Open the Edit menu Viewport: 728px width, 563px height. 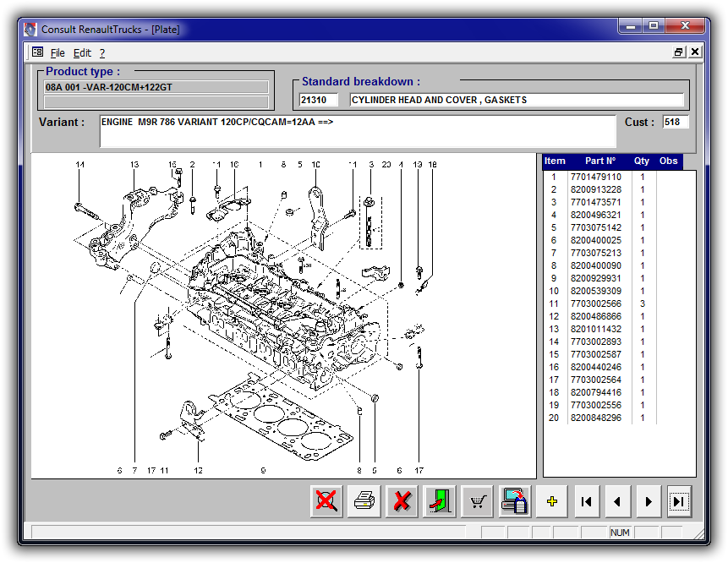point(82,53)
